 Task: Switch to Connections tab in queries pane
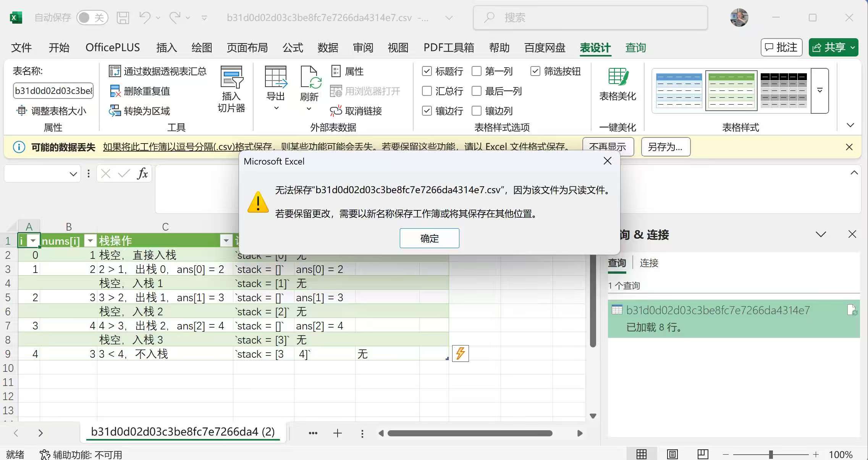tap(649, 263)
